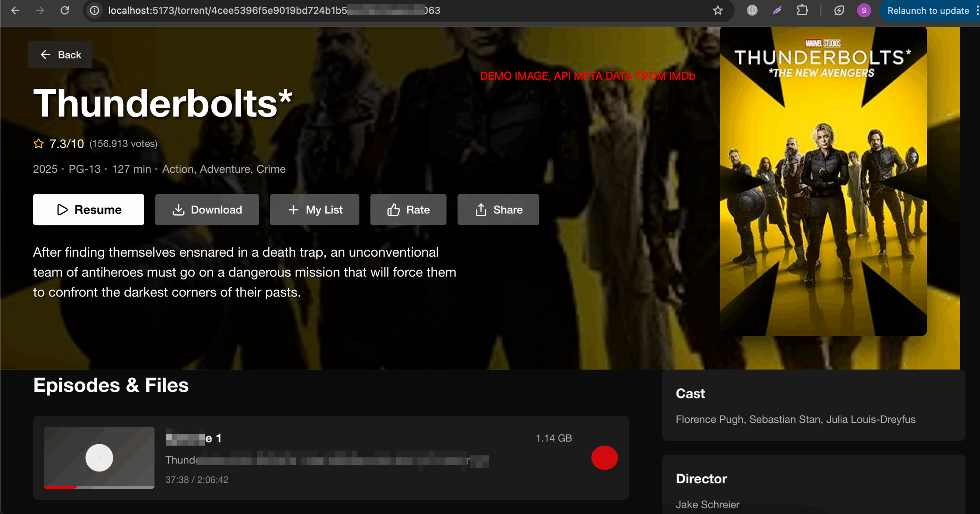
Task: Click the Relaunch to update button
Action: point(928,11)
